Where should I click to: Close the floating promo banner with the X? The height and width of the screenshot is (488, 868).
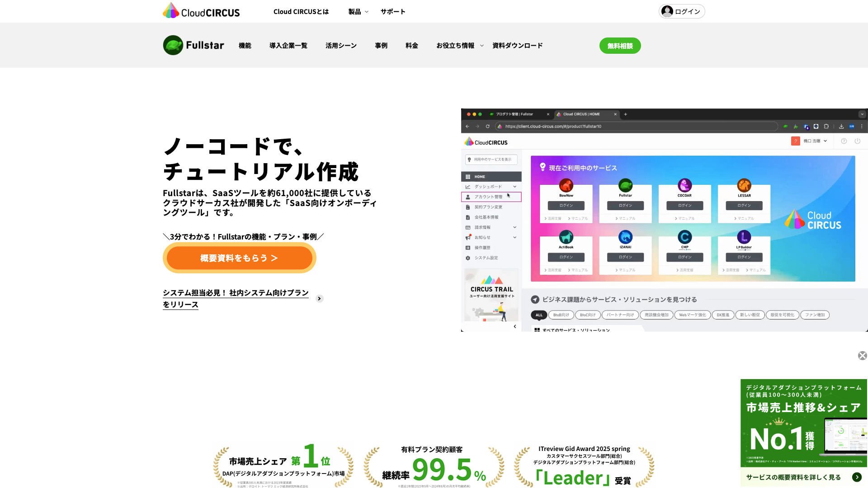pos(862,356)
